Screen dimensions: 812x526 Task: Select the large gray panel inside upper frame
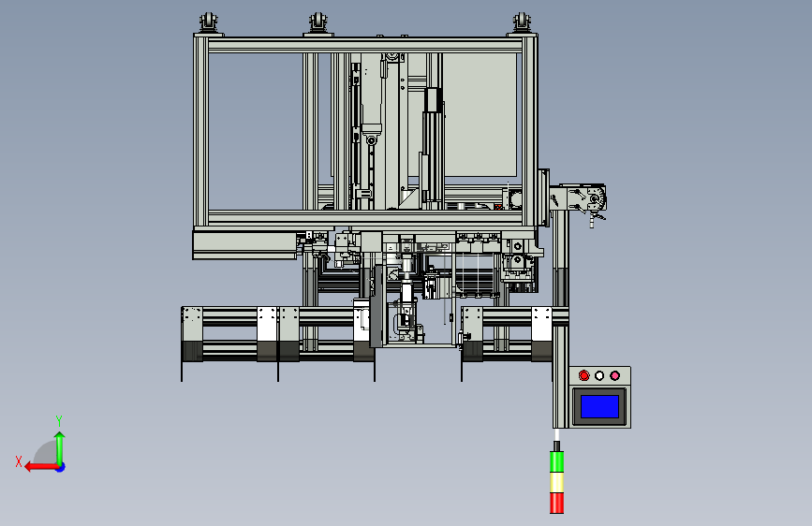tap(480, 114)
